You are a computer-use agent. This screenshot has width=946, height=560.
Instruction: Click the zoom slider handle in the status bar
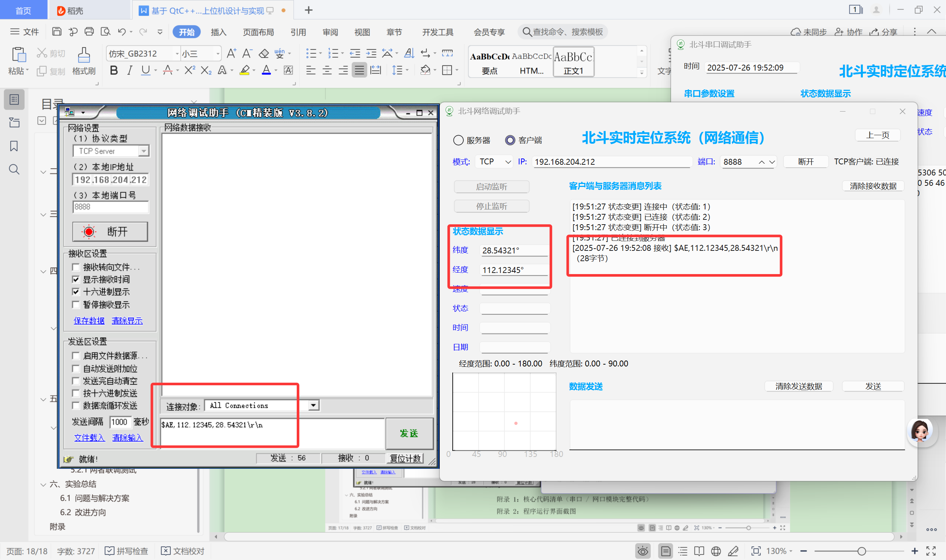[x=861, y=552]
